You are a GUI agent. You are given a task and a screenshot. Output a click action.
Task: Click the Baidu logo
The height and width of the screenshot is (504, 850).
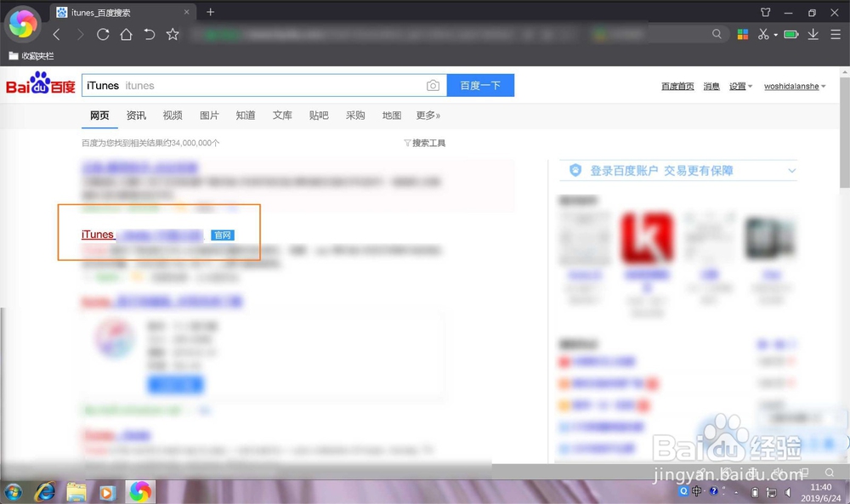coord(41,83)
